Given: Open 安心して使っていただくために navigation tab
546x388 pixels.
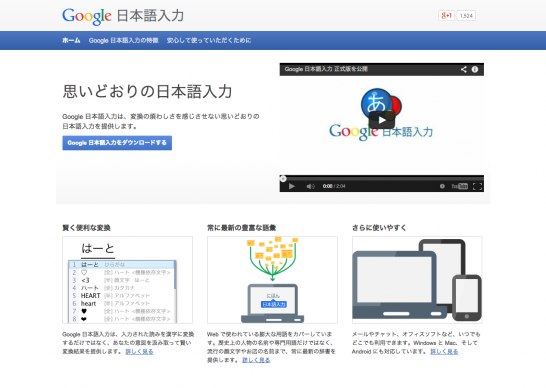Looking at the screenshot, I should [209, 40].
